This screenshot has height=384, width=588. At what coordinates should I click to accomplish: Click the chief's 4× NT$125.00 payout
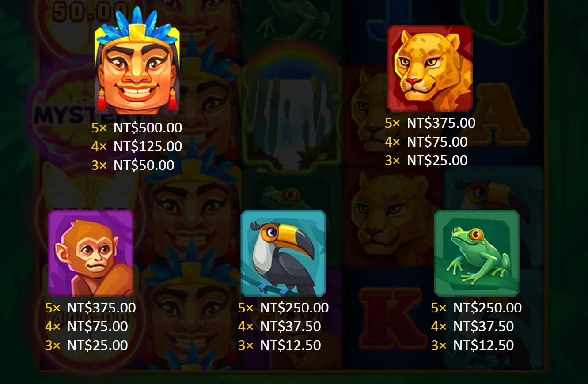137,147
